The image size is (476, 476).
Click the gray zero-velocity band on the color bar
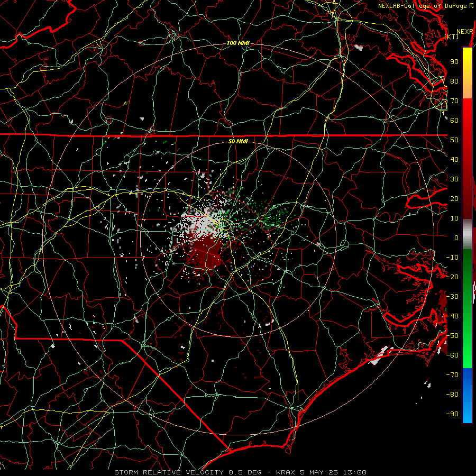click(467, 234)
